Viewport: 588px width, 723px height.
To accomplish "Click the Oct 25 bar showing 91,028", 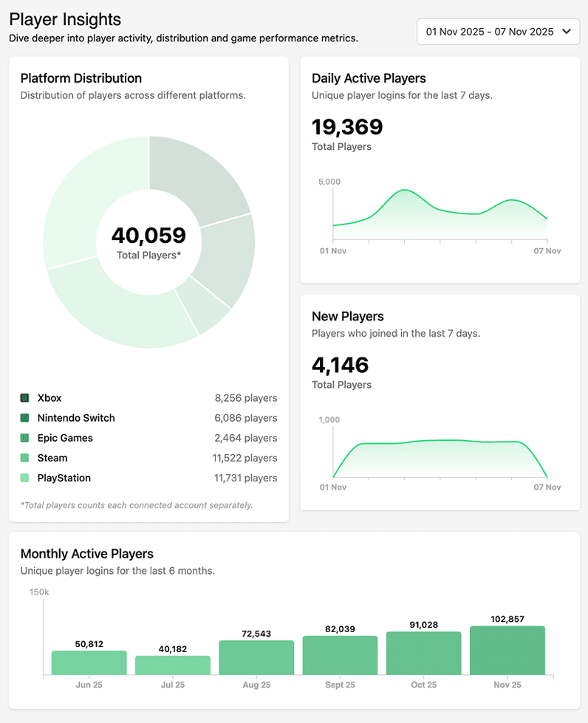I will click(x=423, y=653).
